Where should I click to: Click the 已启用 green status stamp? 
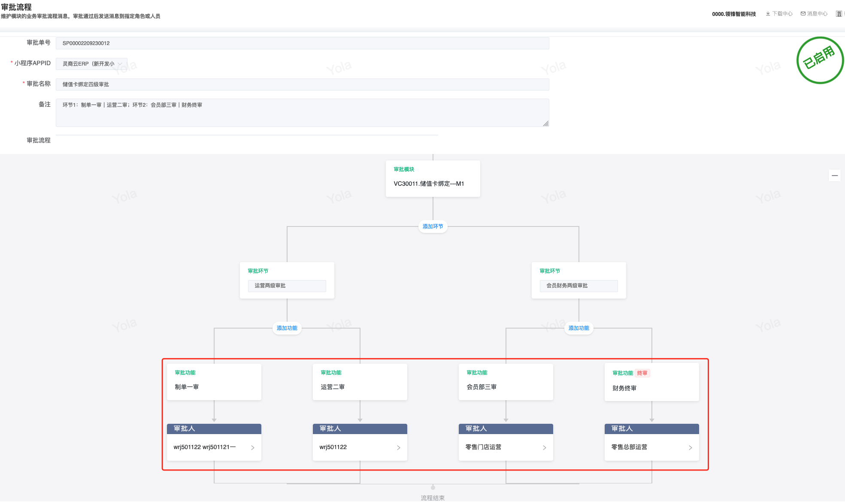pos(819,60)
